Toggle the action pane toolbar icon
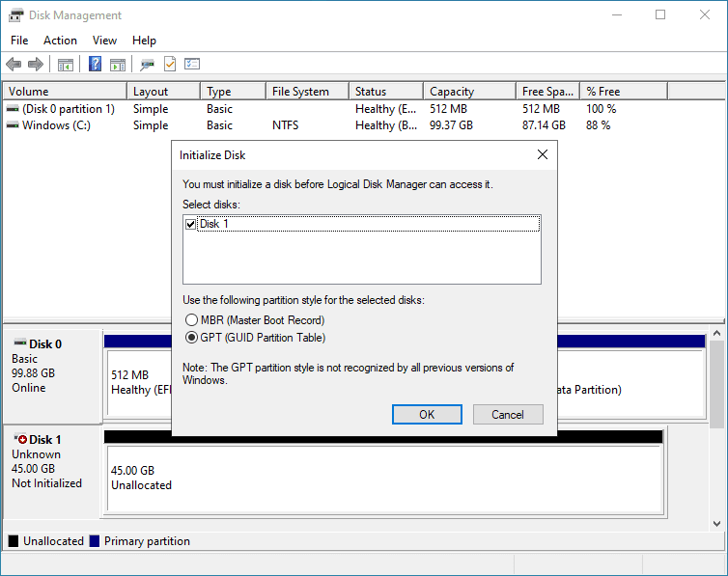This screenshot has width=728, height=576. pyautogui.click(x=118, y=65)
